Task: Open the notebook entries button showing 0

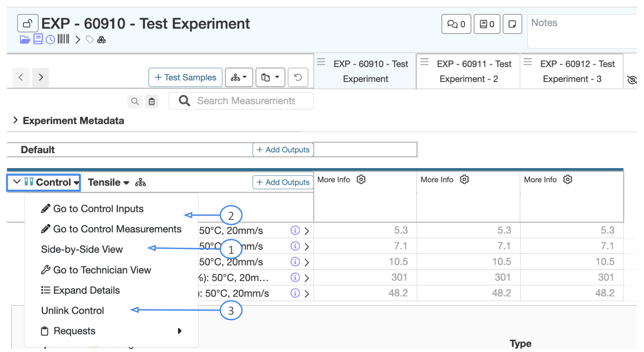Action: (487, 24)
